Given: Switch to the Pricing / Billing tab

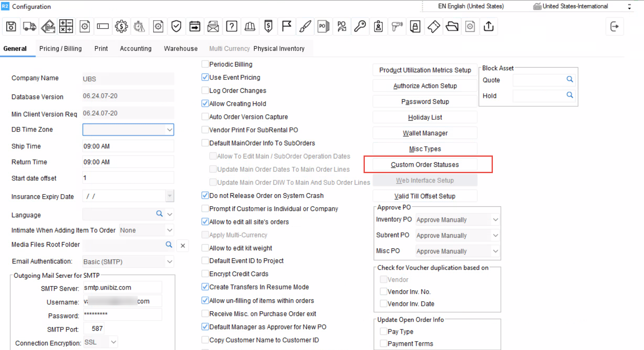Looking at the screenshot, I should [x=60, y=49].
